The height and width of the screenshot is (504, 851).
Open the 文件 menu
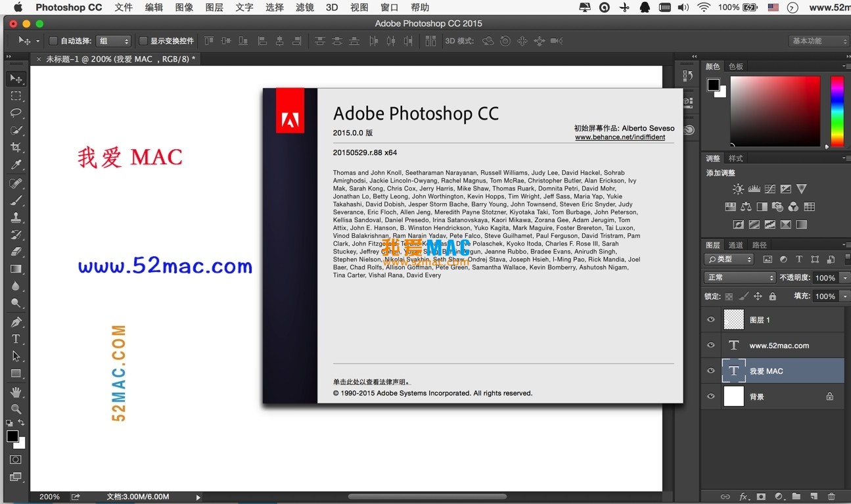coord(124,7)
